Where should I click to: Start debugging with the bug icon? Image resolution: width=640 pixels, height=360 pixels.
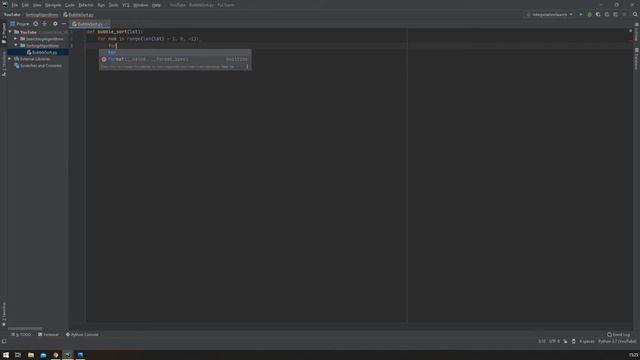(589, 15)
